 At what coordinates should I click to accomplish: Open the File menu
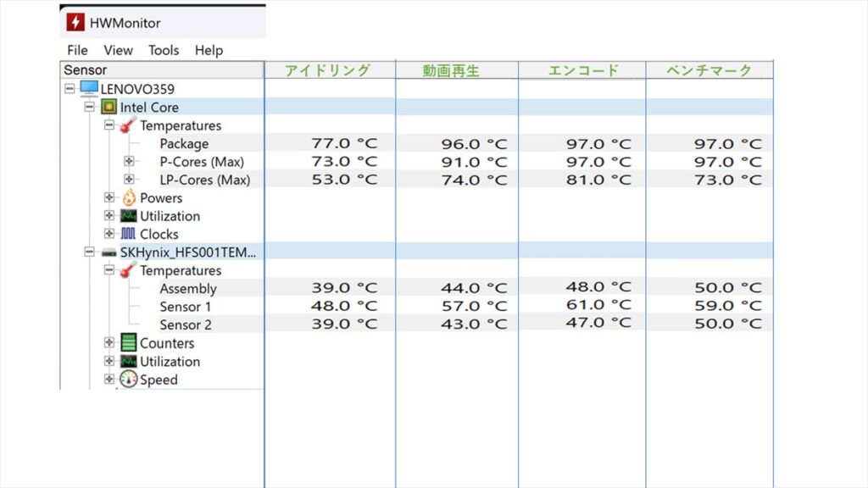pos(77,50)
